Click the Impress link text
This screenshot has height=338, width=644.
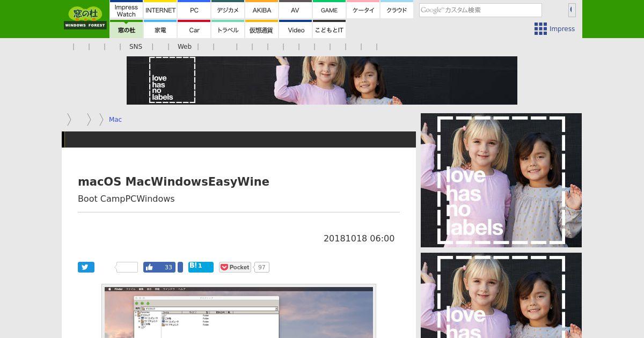[562, 29]
